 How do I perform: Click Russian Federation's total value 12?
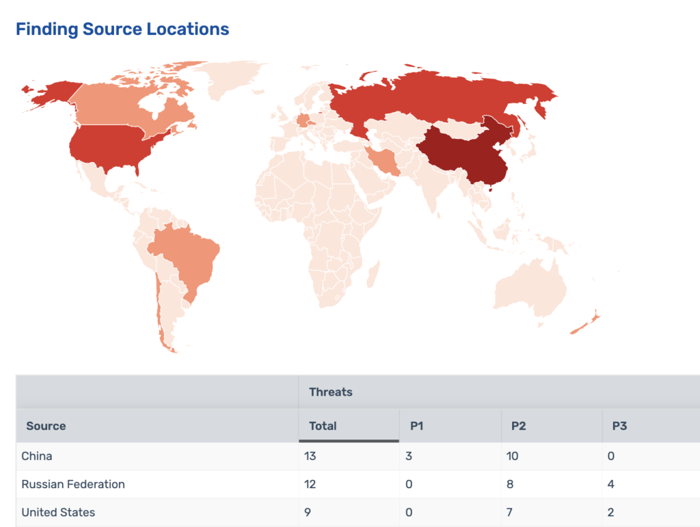[x=310, y=484]
